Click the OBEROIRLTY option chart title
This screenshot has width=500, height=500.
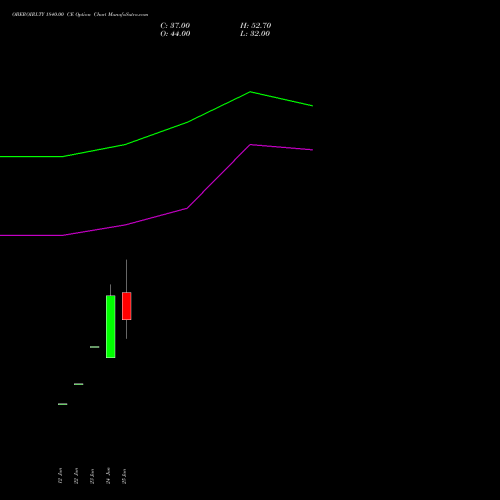(x=80, y=15)
